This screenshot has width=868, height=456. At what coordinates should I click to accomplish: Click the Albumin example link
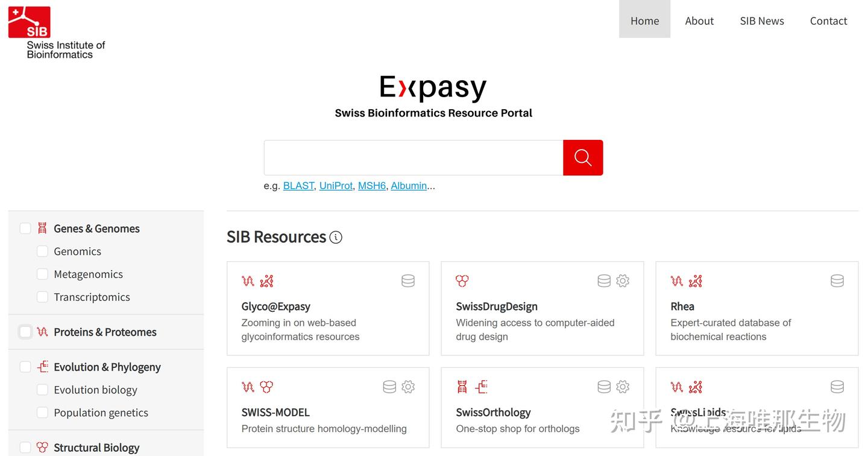coord(409,186)
